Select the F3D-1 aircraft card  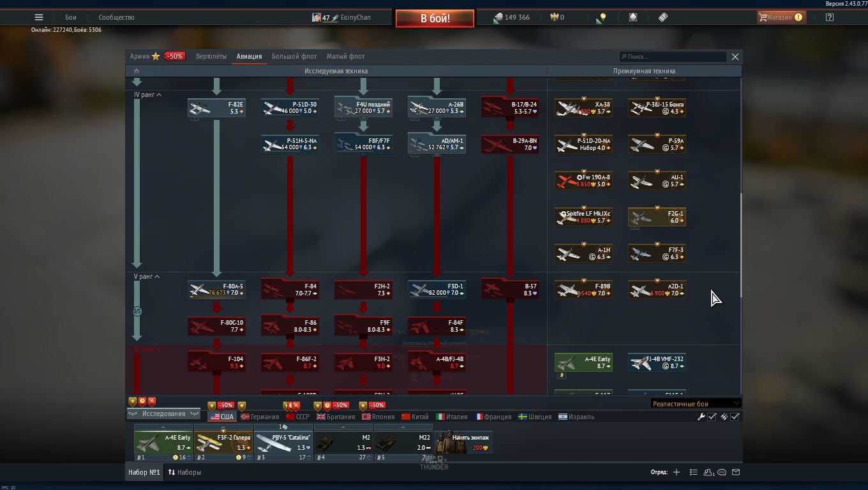tap(437, 290)
